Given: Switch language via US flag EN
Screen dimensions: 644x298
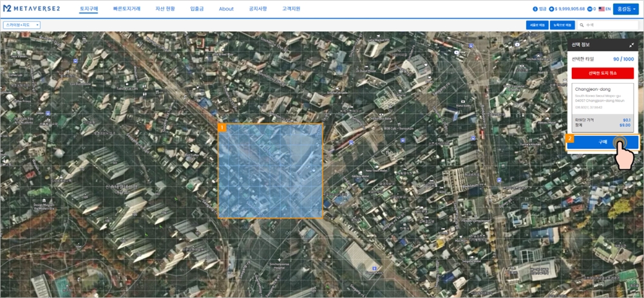Looking at the screenshot, I should click(x=605, y=8).
